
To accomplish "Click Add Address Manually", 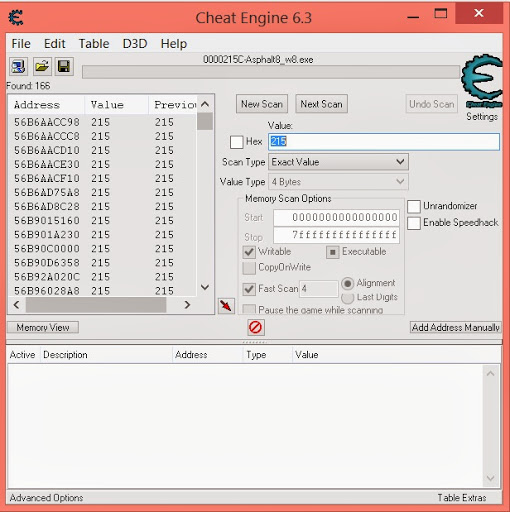I will (x=455, y=327).
